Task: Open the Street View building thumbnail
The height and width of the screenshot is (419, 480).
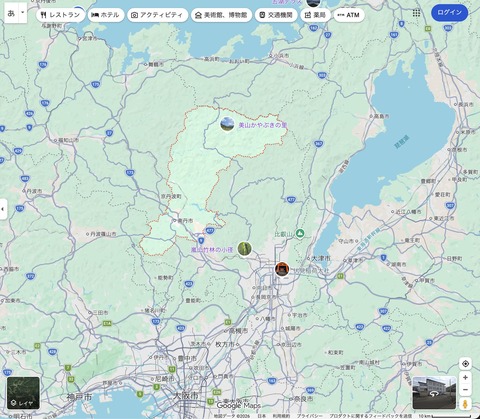Action: [x=434, y=393]
